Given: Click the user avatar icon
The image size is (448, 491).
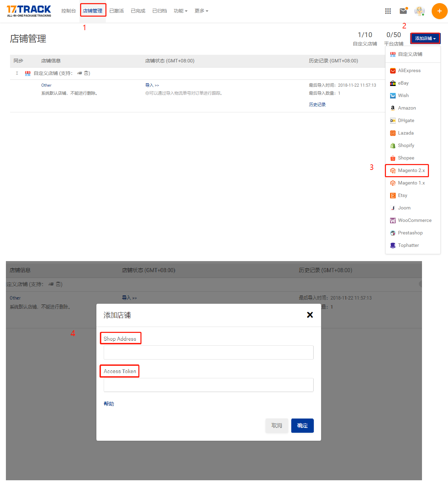Looking at the screenshot, I should [x=420, y=11].
